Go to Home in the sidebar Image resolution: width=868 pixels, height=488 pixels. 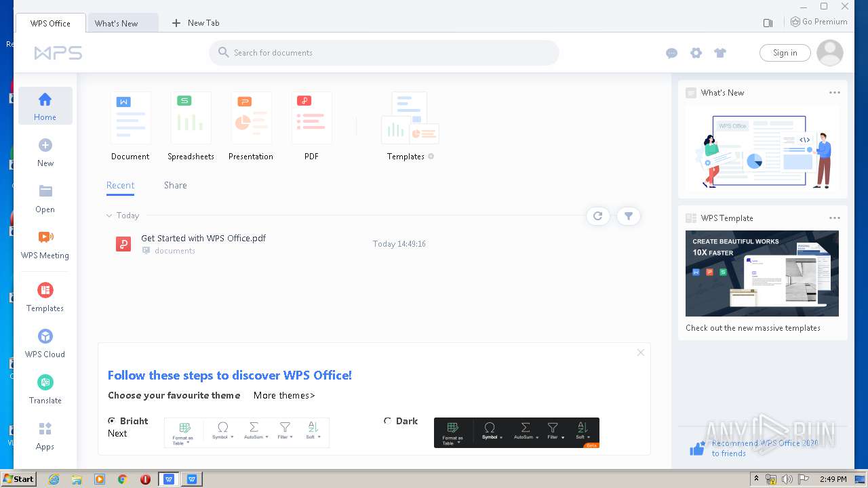(45, 106)
